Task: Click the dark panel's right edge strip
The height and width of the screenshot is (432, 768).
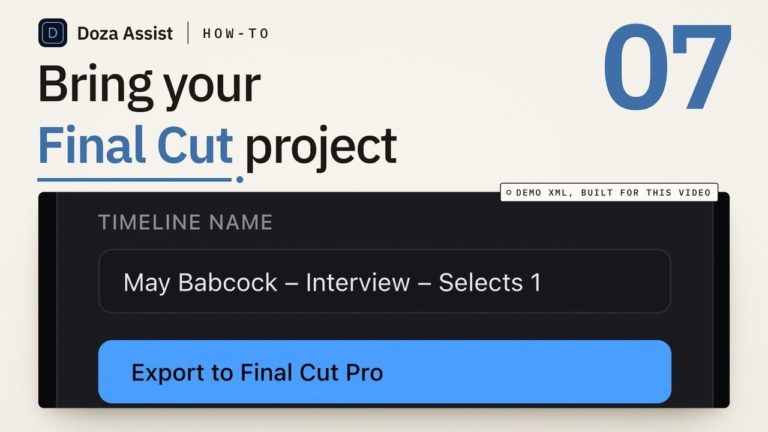Action: (x=721, y=304)
